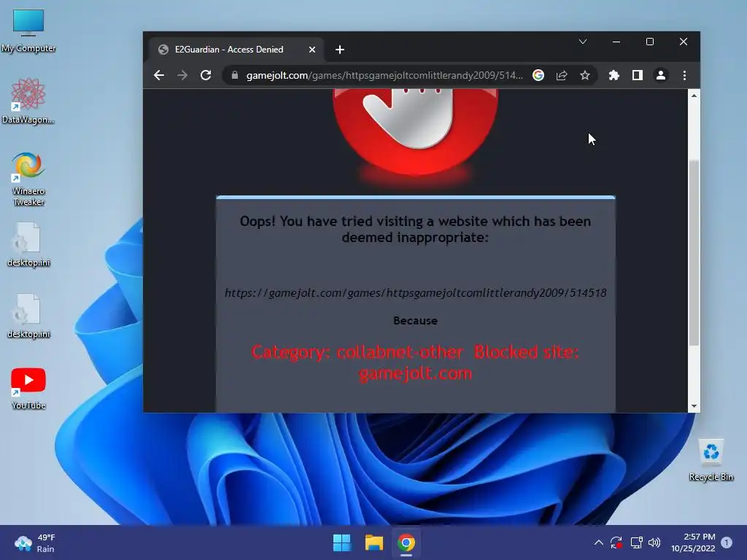This screenshot has height=560, width=747.
Task: Open YouTube desktop shortcut
Action: click(28, 389)
